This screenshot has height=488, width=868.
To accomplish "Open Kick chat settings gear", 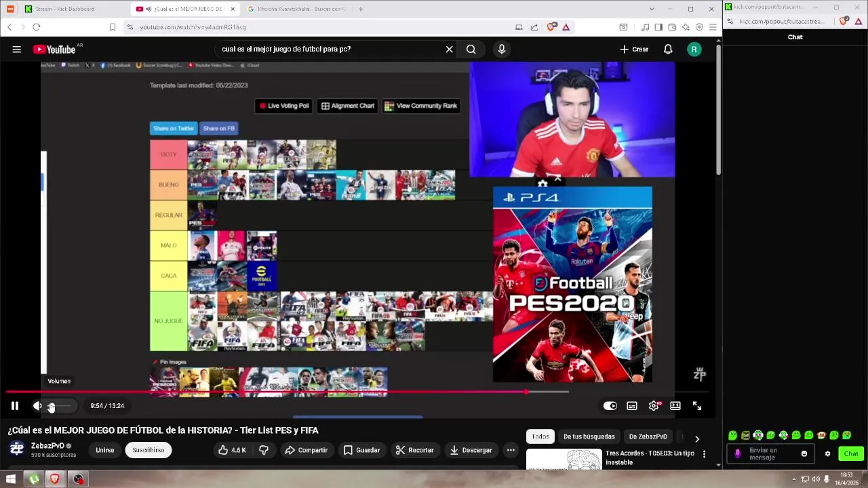I will coord(827,454).
